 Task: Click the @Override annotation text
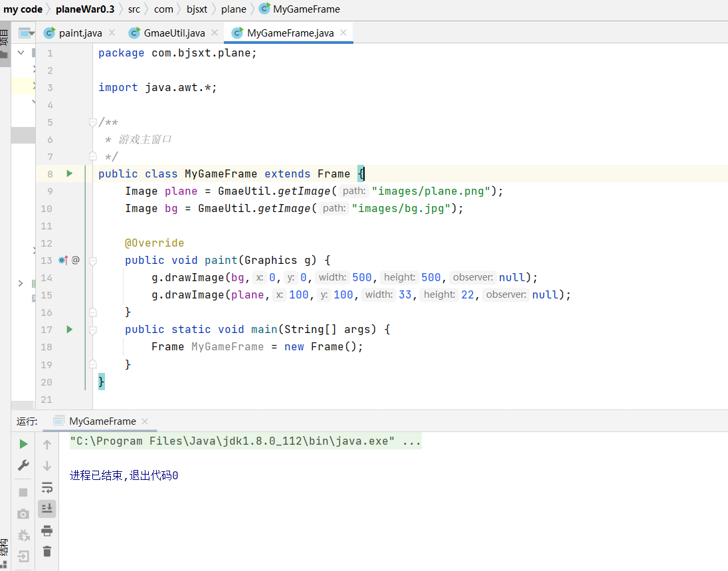155,243
